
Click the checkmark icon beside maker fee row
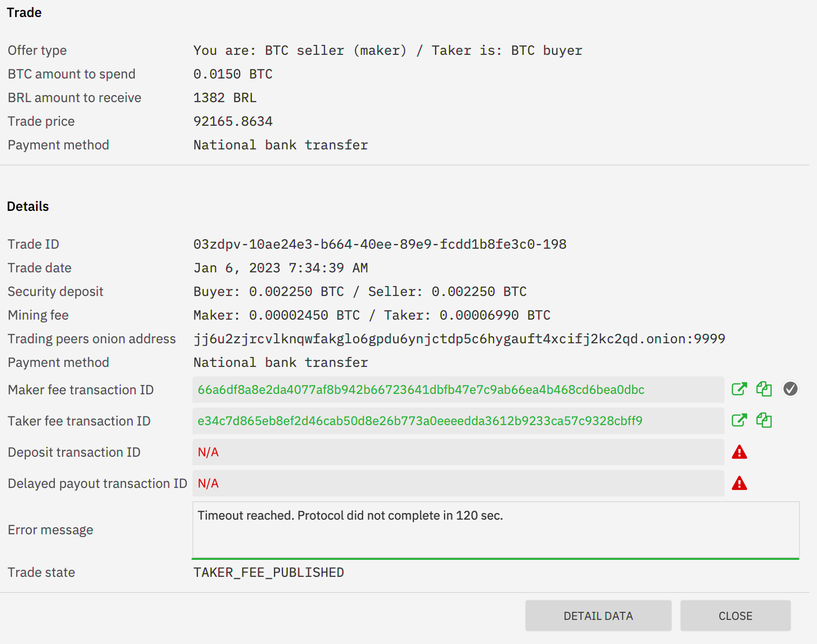790,389
